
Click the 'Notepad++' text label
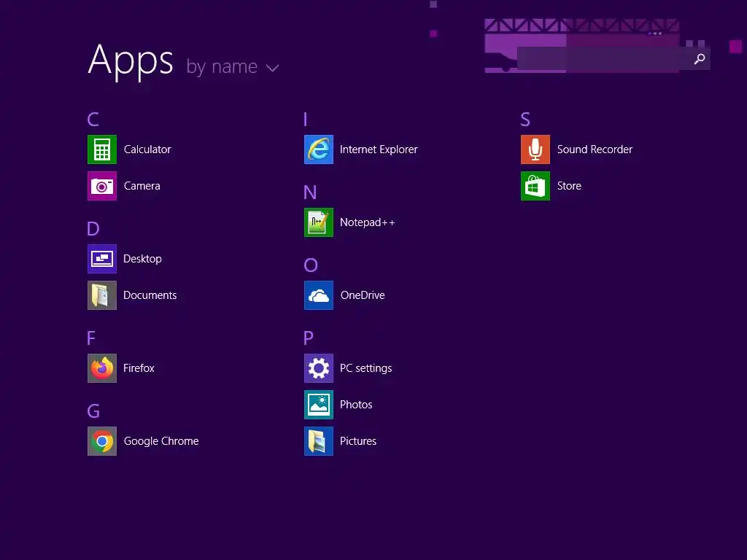coord(368,222)
